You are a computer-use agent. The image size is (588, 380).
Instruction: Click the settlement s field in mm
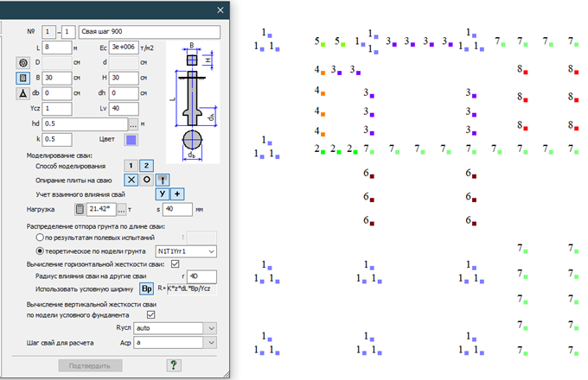(177, 209)
